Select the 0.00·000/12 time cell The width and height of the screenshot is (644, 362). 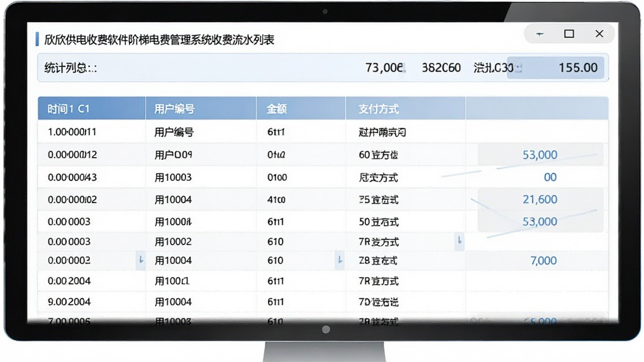(x=72, y=155)
